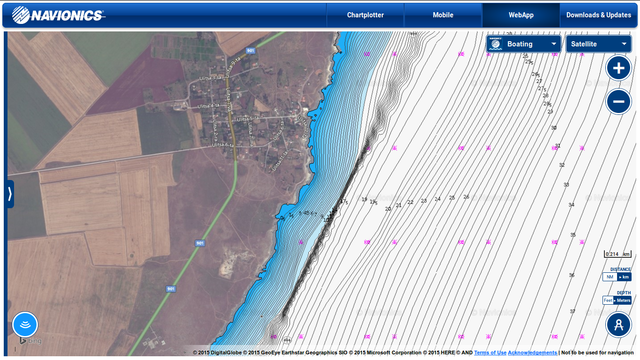Open the Satellite overlay dropdown
Image resolution: width=640 pixels, height=360 pixels.
point(598,44)
